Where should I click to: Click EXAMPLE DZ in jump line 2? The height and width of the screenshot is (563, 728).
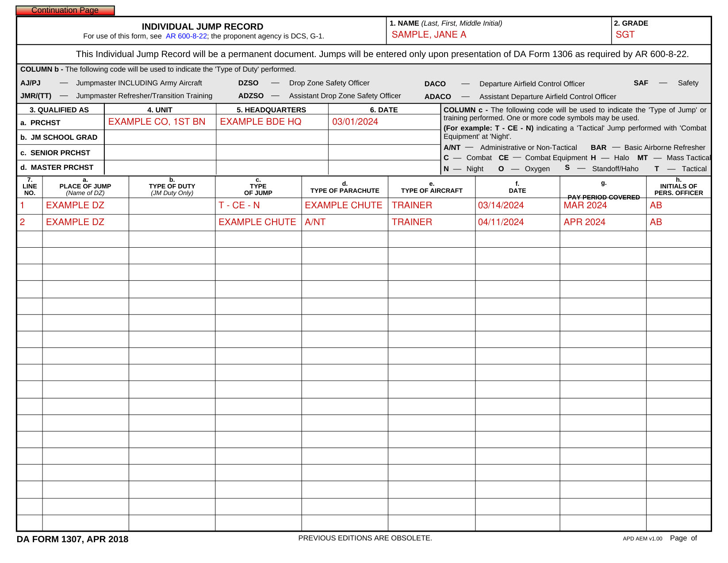(x=85, y=222)
